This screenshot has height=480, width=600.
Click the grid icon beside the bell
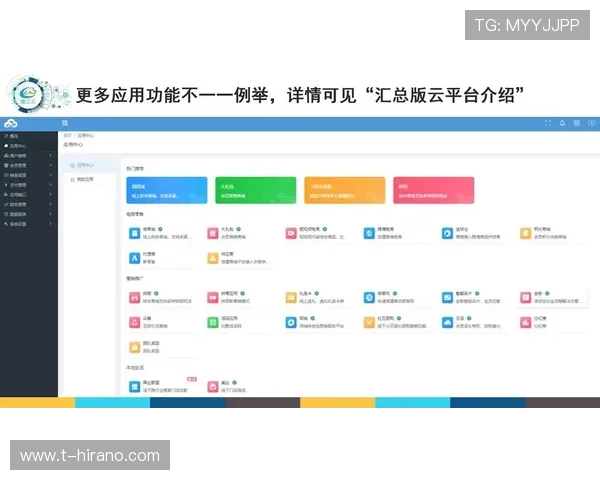click(577, 123)
